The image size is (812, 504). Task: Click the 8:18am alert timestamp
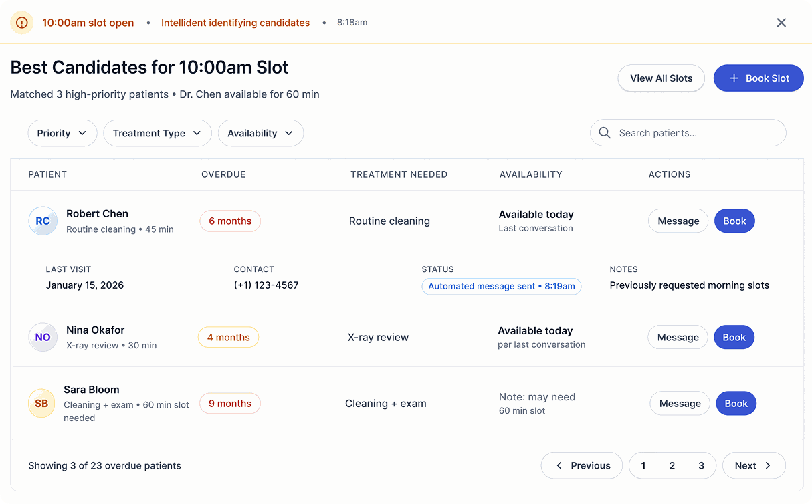point(352,23)
